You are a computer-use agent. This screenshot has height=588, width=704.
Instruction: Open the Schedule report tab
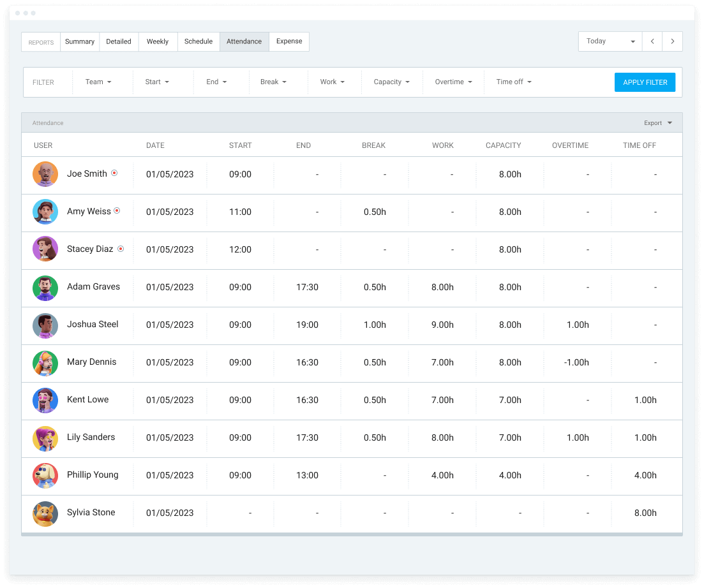[198, 41]
